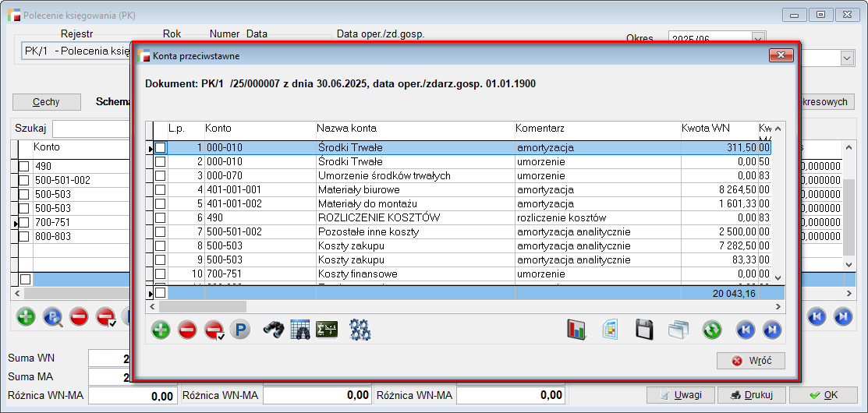Toggle checkbox for row 1 Środki Trwałe
The height and width of the screenshot is (413, 868).
[161, 148]
